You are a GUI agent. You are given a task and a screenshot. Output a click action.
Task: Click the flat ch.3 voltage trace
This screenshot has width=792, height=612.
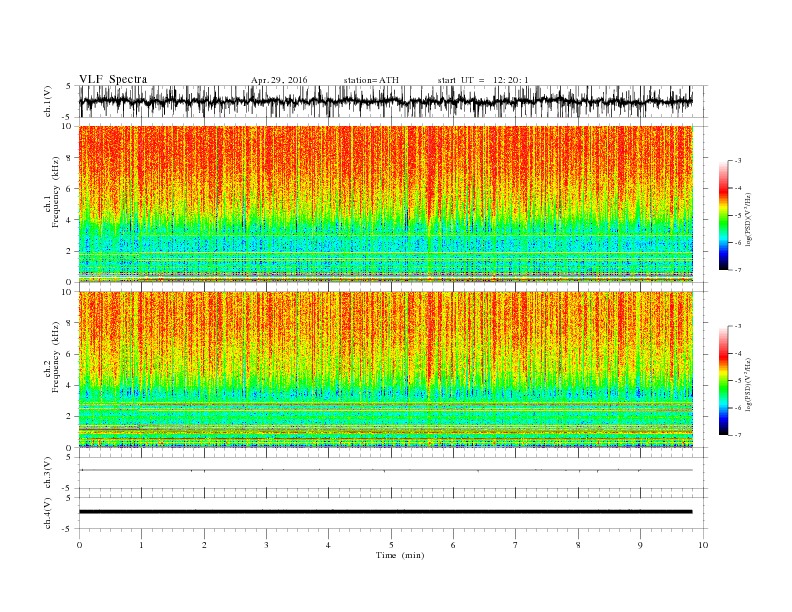386,470
